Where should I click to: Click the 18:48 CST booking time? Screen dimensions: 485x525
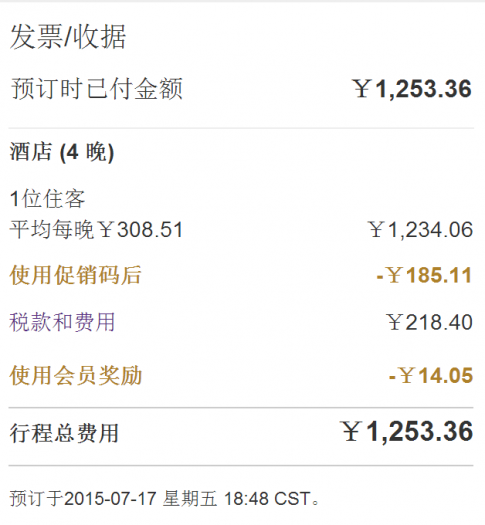point(267,499)
